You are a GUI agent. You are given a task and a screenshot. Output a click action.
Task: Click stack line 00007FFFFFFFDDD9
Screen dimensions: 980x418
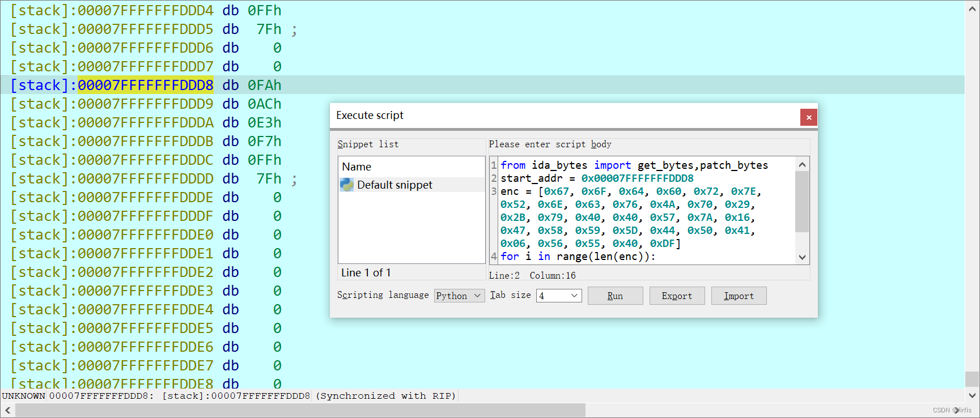coord(146,104)
